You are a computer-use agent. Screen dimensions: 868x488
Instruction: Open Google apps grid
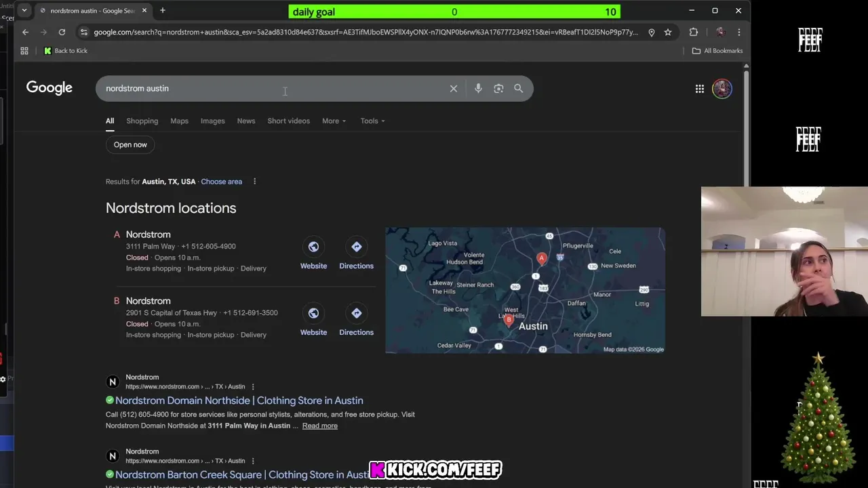[700, 89]
